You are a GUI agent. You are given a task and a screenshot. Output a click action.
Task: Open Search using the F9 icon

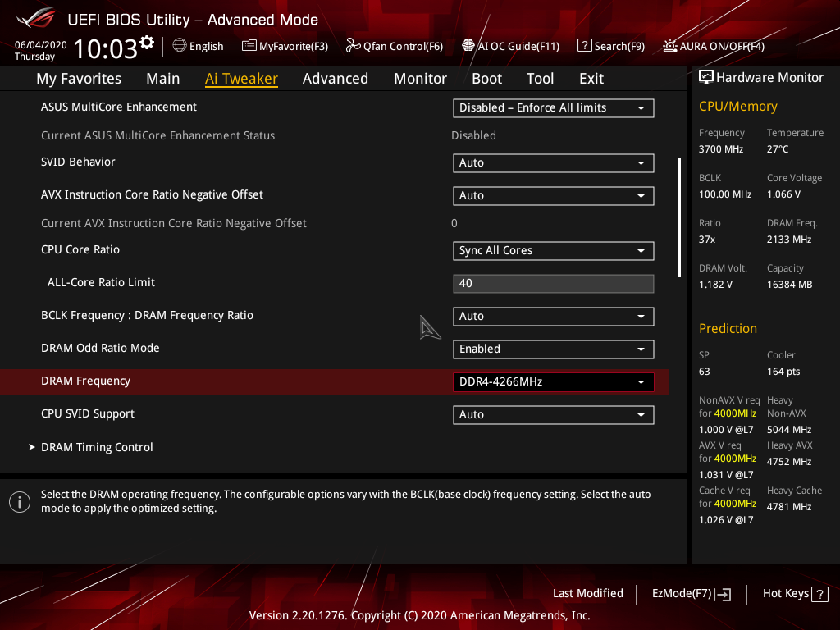(x=584, y=46)
